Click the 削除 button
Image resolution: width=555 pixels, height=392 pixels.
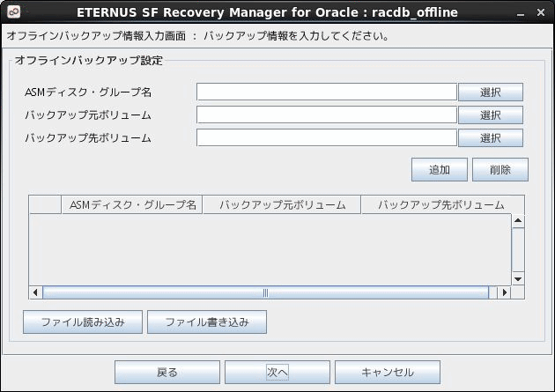500,169
